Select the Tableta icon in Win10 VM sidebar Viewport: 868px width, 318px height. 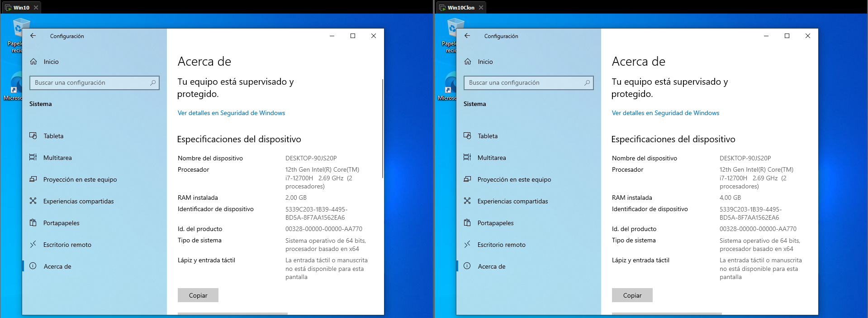[33, 136]
